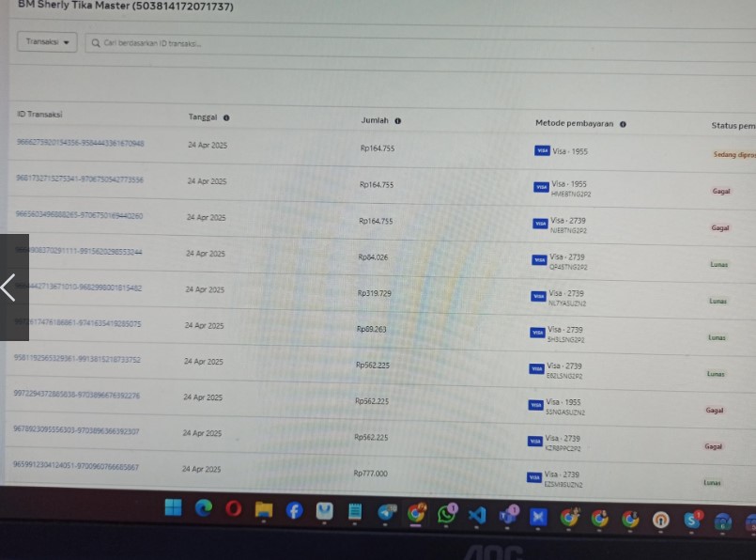Click the Visa card icon in first row
The image size is (756, 560).
(542, 150)
